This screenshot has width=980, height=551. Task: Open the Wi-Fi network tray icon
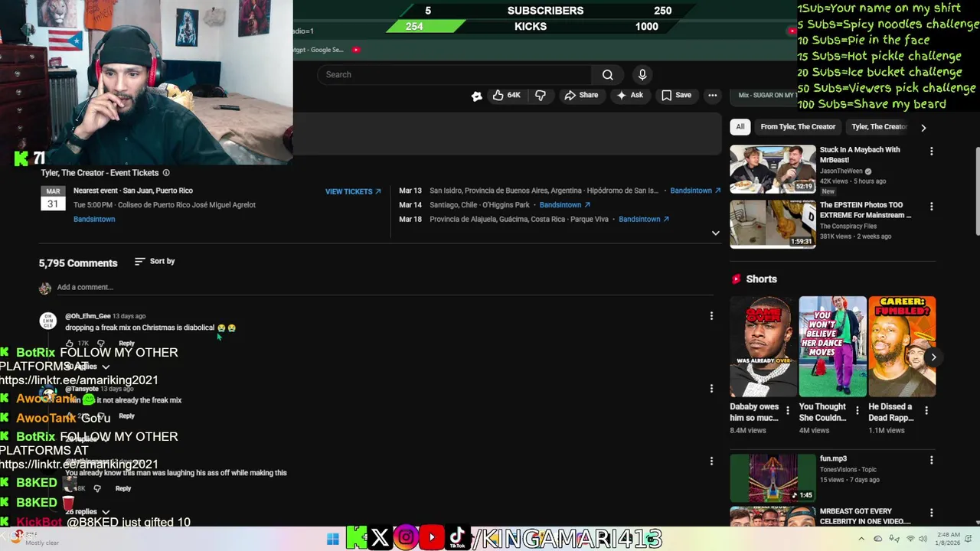[x=910, y=539]
